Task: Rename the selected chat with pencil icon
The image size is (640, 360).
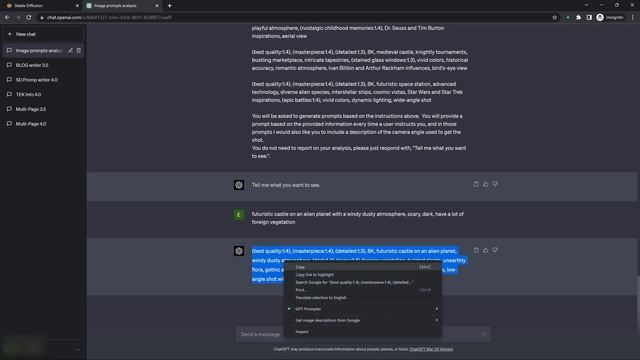Action: [x=71, y=51]
